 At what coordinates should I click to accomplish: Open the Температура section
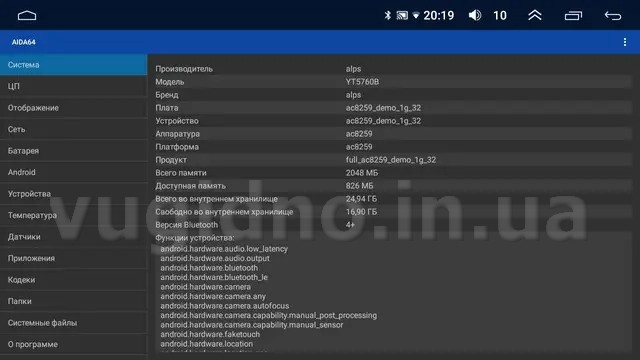pos(73,215)
